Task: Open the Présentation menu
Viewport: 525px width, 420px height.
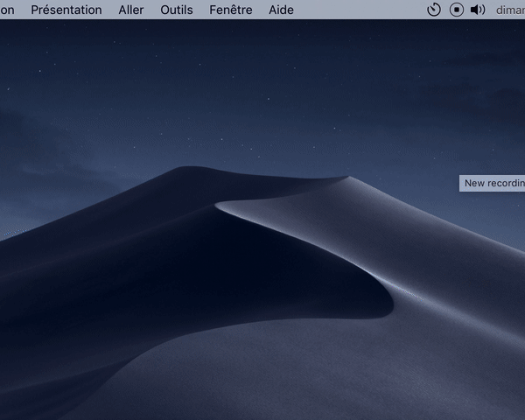Action: pyautogui.click(x=66, y=10)
